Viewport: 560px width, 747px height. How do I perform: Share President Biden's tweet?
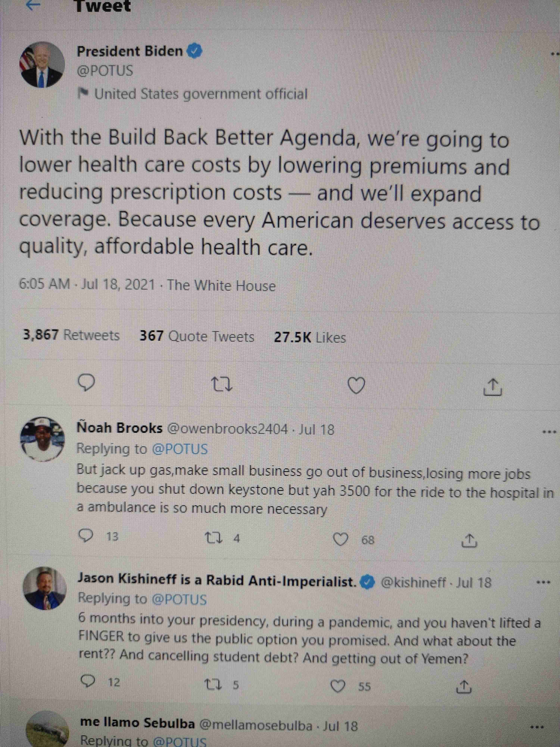(493, 387)
